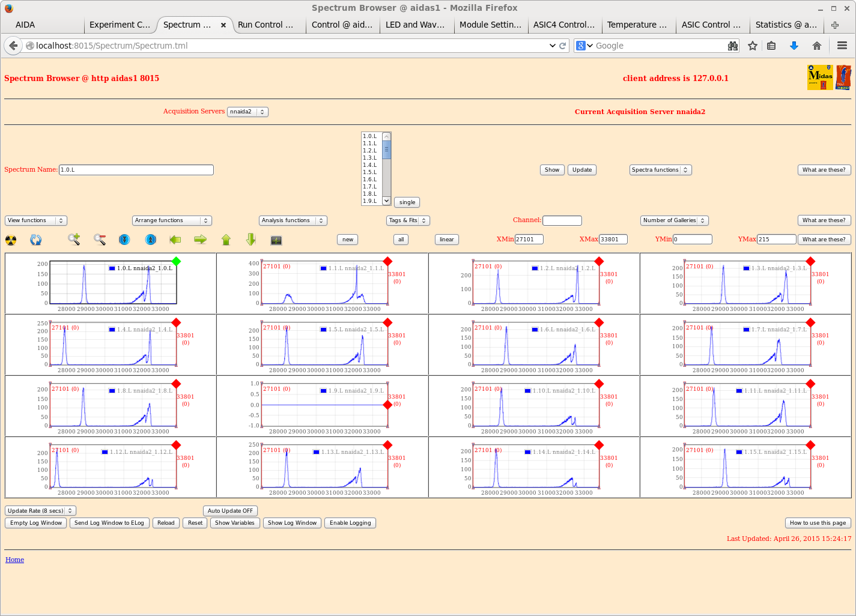This screenshot has width=856, height=616.
Task: Click the single button
Action: [407, 202]
